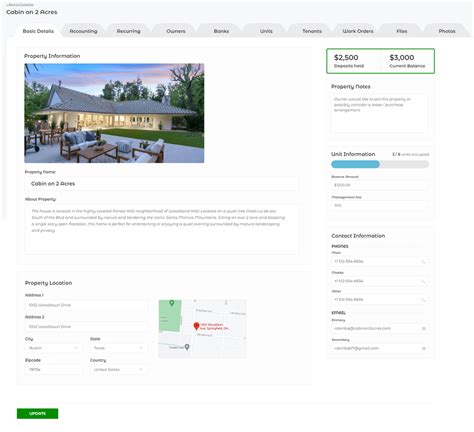The height and width of the screenshot is (432, 474).
Task: Click the Management Fee input field
Action: pos(380,206)
